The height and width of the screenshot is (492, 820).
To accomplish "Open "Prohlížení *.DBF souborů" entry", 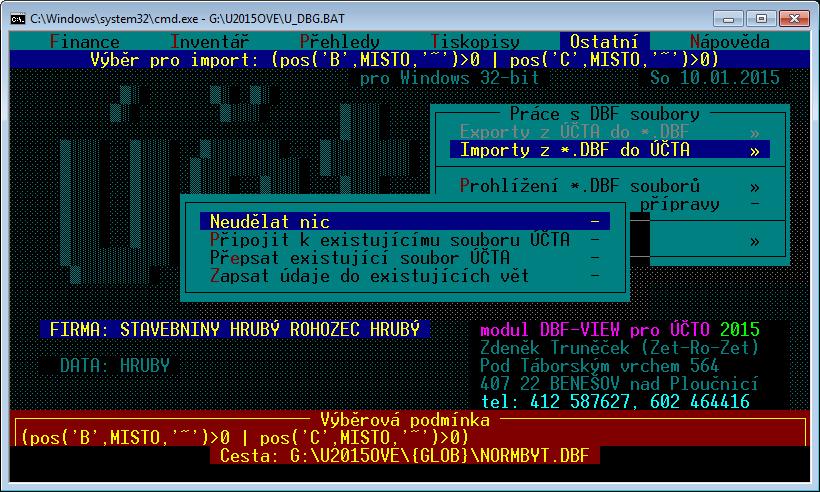I will pos(610,186).
